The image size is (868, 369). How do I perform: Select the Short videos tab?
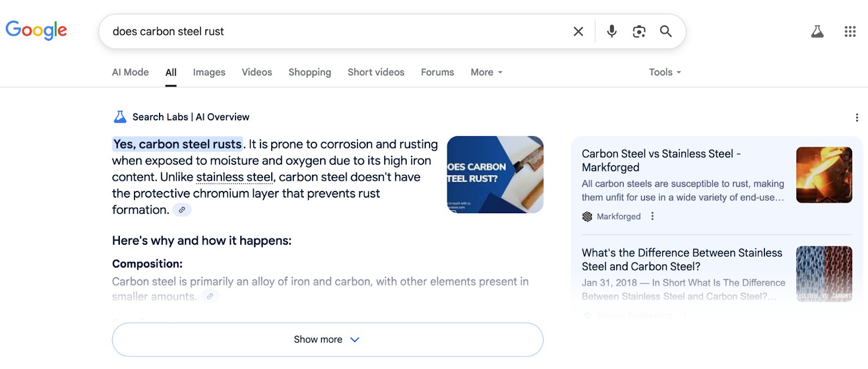[375, 72]
